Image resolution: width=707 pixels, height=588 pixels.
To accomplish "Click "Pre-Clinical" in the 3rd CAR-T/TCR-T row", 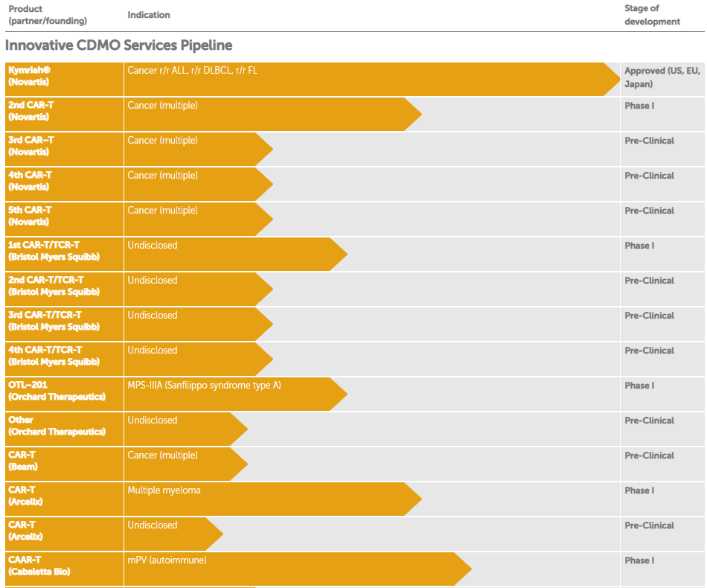I will click(649, 316).
